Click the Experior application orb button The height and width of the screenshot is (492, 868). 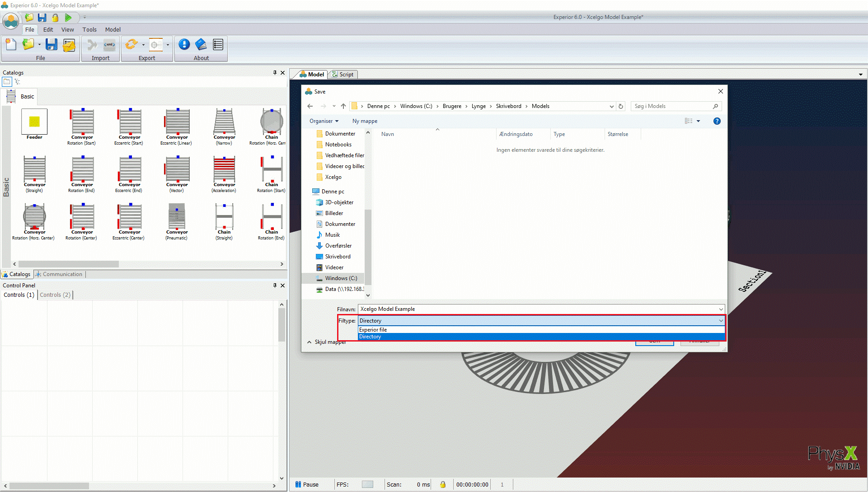[x=11, y=21]
